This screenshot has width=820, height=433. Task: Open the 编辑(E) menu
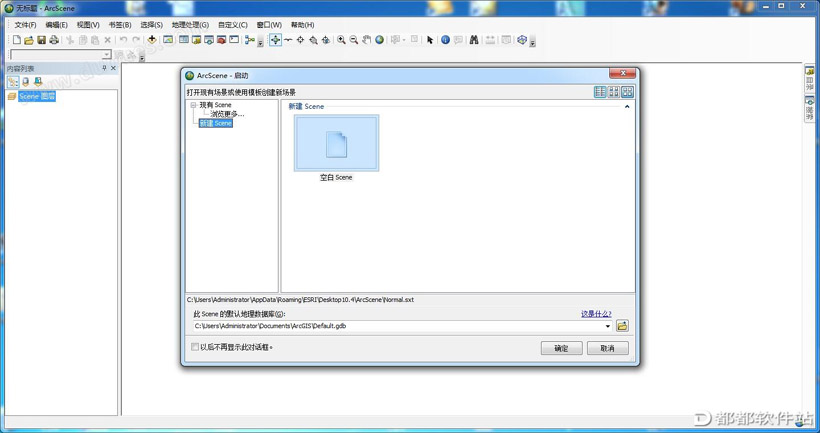coord(56,25)
